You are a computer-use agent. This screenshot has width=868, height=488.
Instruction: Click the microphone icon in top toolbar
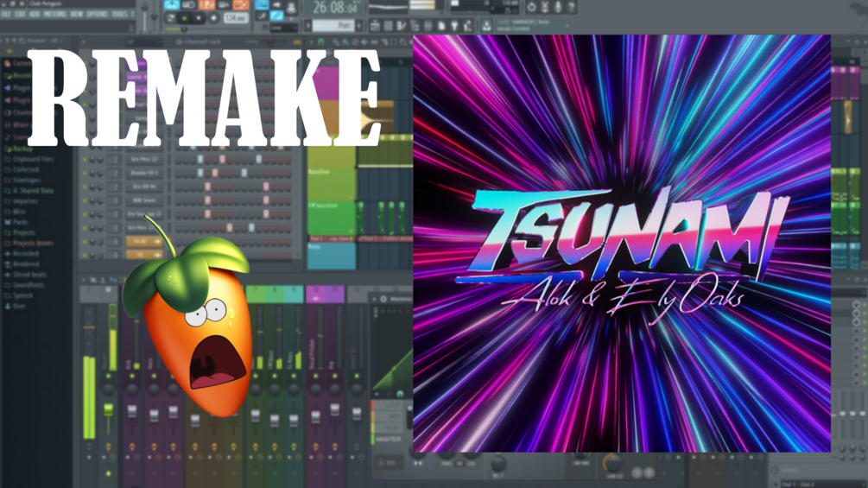558,7
